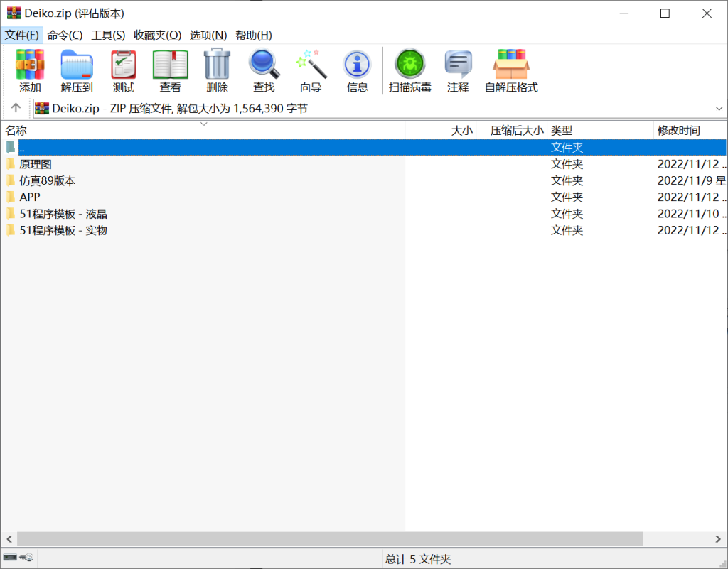728x569 pixels.
Task: Click the 名称 column sort chevron
Action: (x=204, y=124)
